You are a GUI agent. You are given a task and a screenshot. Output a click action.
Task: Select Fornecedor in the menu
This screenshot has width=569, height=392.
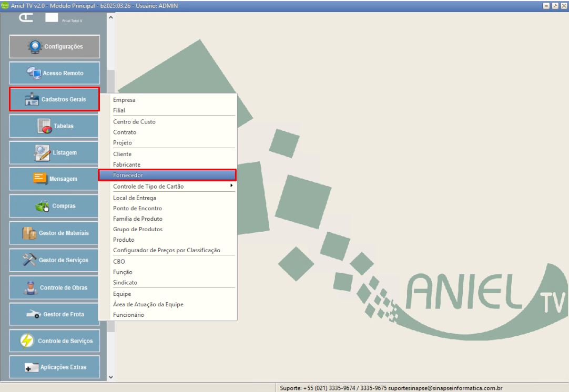[x=167, y=175]
